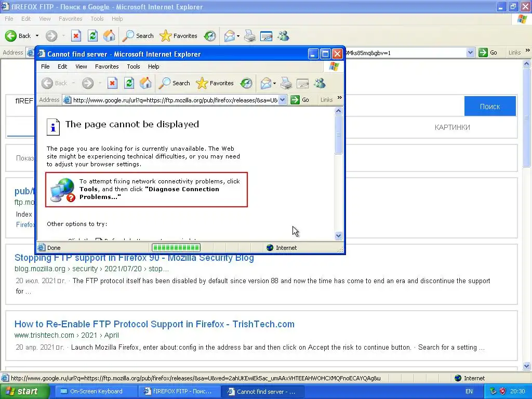Click blue Поиск search button
This screenshot has width=532, height=399.
point(490,107)
